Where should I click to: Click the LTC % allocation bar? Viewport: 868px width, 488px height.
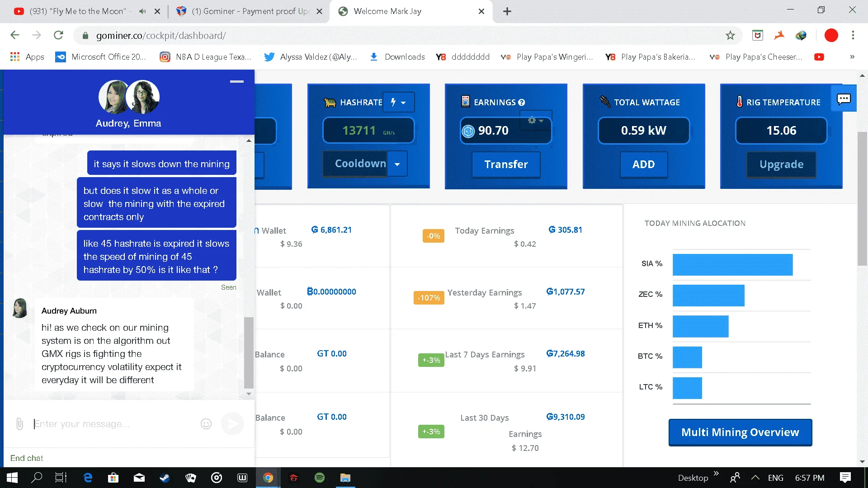pos(687,388)
